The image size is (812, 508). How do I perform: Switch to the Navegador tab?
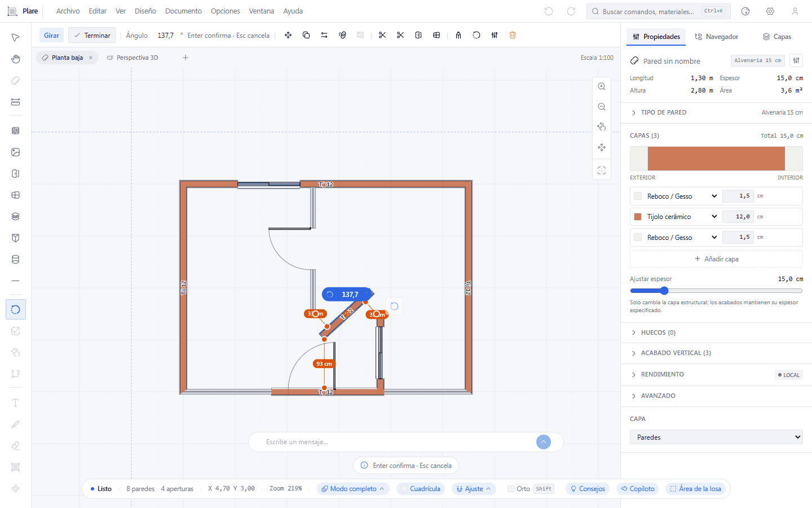pyautogui.click(x=717, y=37)
